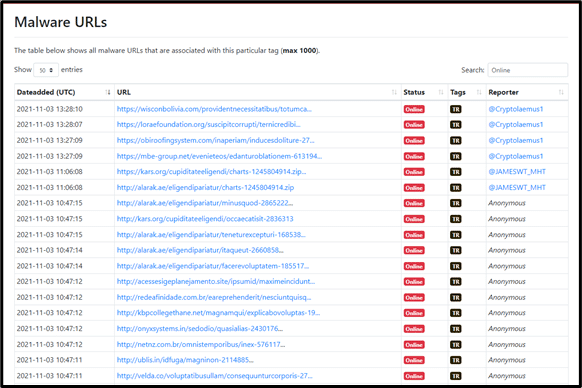The width and height of the screenshot is (582, 388).
Task: Click Anonymous reporter in netnz.com.br row
Action: [507, 345]
